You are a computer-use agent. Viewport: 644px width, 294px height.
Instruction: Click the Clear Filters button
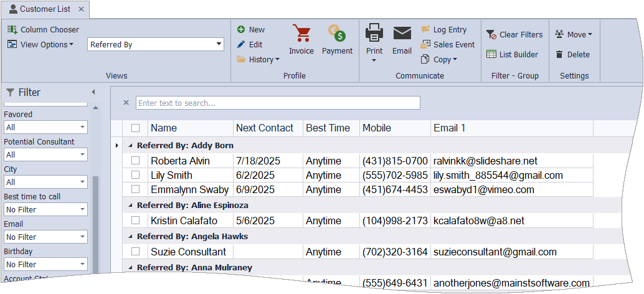[x=514, y=34]
